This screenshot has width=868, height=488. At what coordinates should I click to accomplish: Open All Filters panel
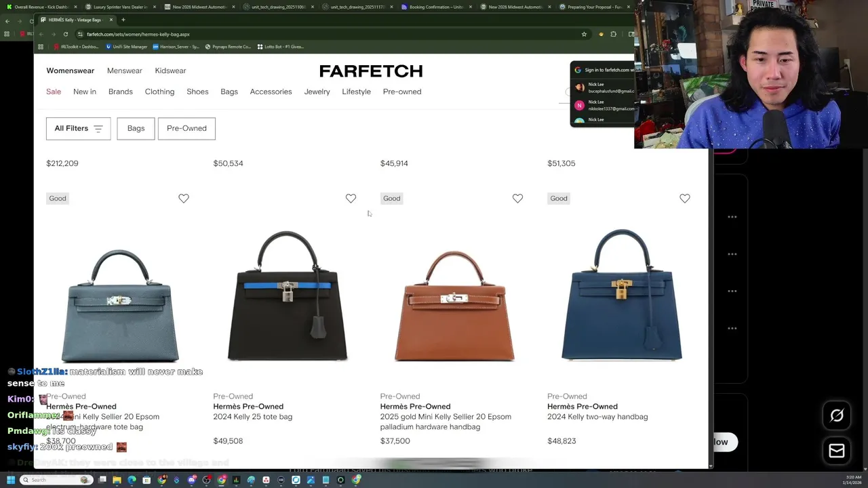click(78, 128)
